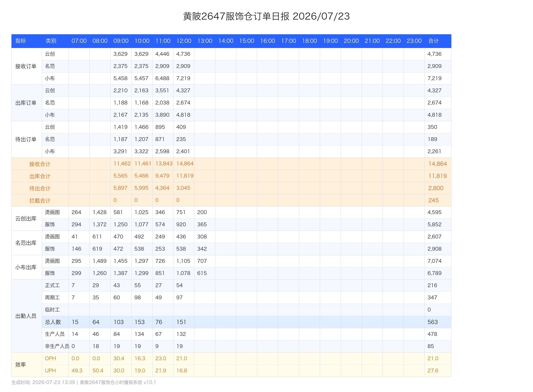Select the 接收订单 row group label
533x392 pixels.
pyautogui.click(x=26, y=66)
